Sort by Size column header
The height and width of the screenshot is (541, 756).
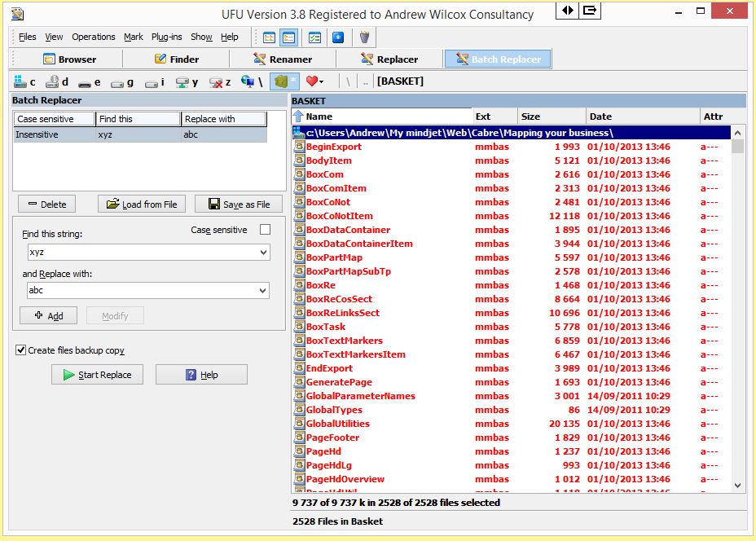coord(551,117)
